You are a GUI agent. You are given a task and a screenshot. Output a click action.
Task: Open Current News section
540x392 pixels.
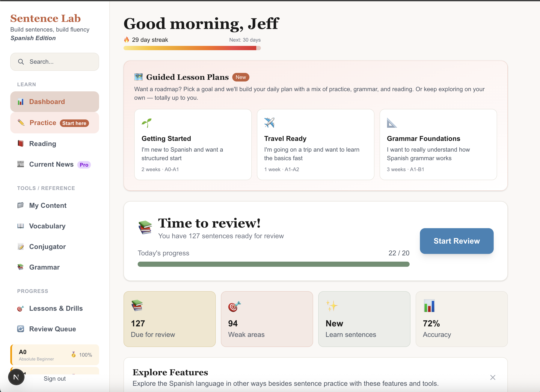coord(54,164)
